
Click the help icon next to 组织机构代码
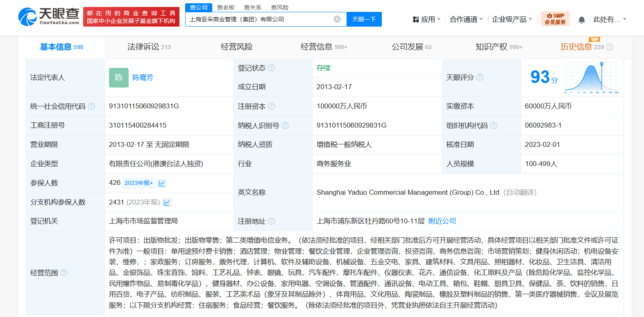pos(494,126)
